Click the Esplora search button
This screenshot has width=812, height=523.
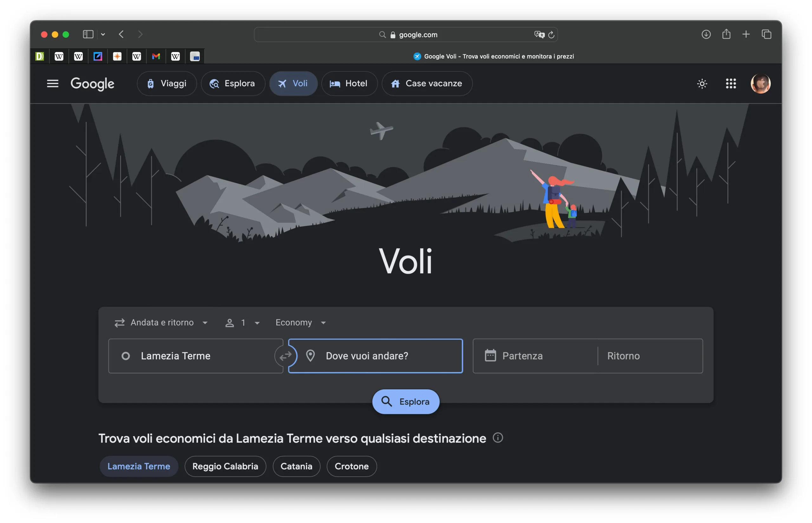coord(405,402)
